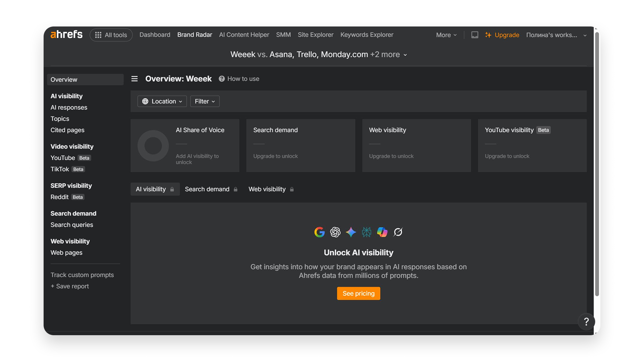
Task: Open the workspace account dropdown
Action: 556,35
